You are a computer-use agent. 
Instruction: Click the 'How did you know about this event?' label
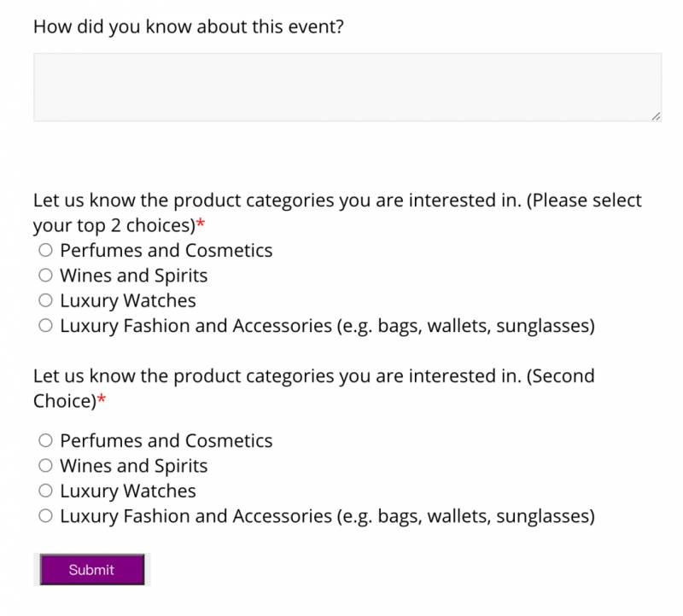pos(188,26)
